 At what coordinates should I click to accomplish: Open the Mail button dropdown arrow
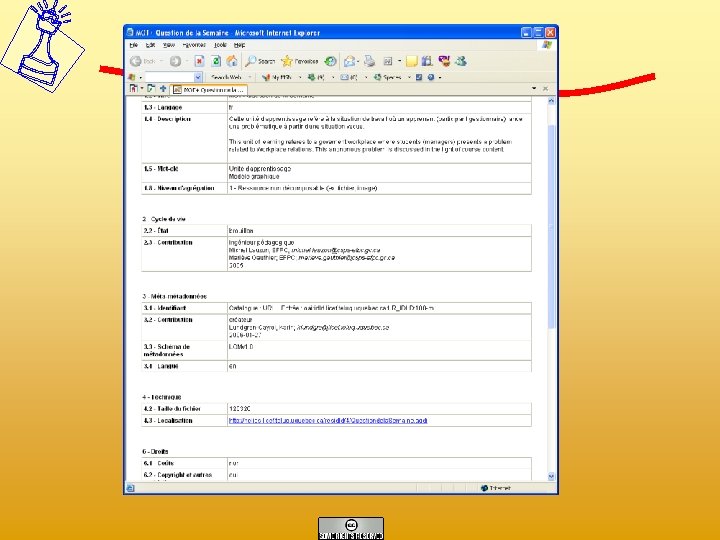tap(358, 61)
